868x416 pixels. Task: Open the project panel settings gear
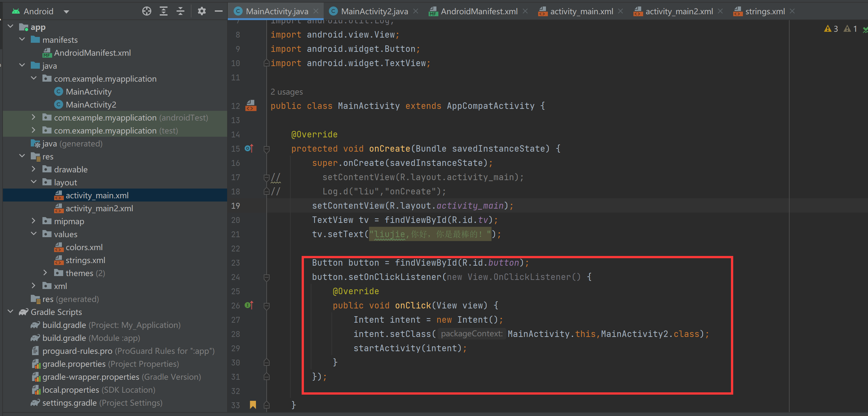(202, 11)
